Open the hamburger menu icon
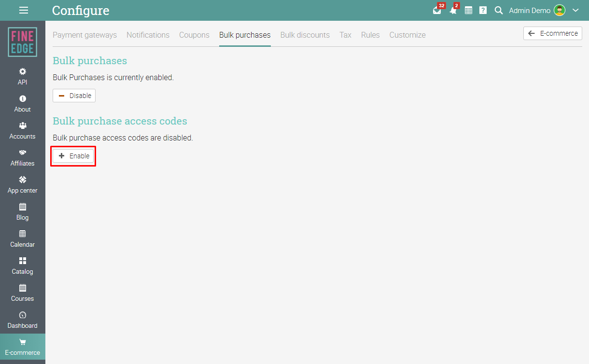589x364 pixels. tap(23, 10)
